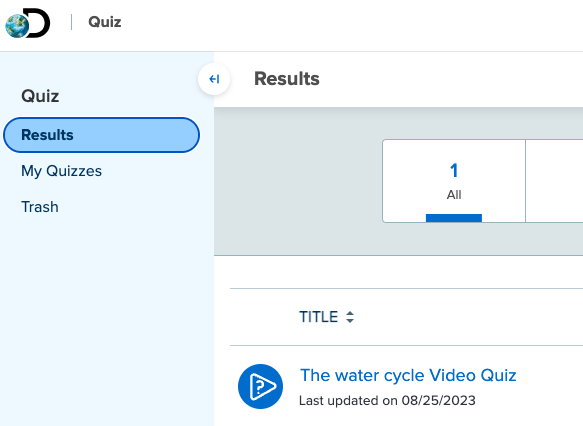
Task: Open My Quizzes from the sidebar
Action: 61,171
